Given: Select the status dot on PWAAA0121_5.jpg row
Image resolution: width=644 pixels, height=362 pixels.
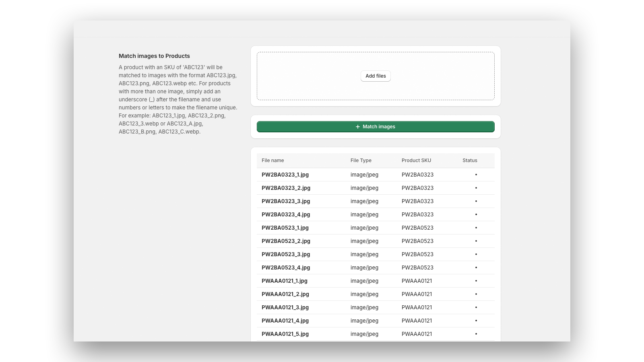Looking at the screenshot, I should click(476, 334).
